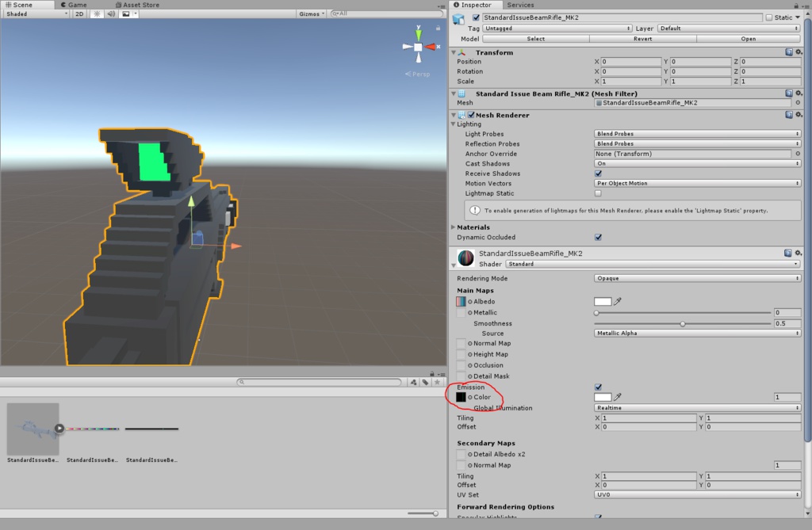Search project by type icon
Screen dimensions: 812x530
pyautogui.click(x=413, y=382)
